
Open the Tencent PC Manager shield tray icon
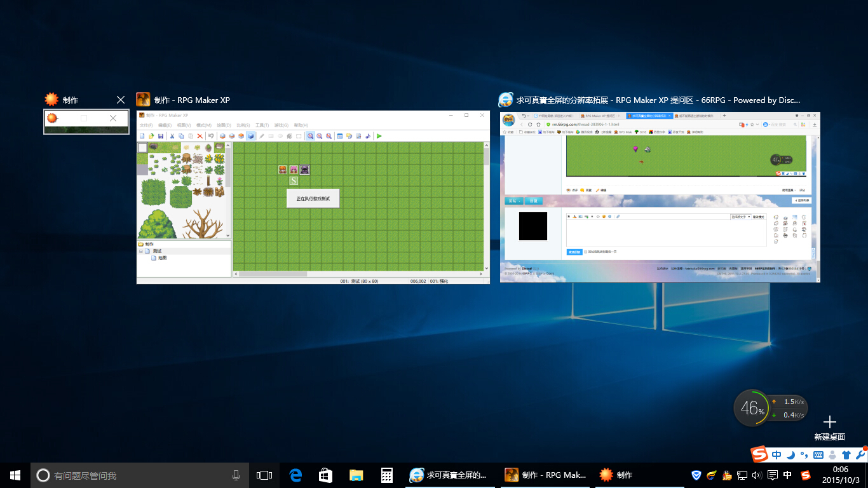pos(696,475)
